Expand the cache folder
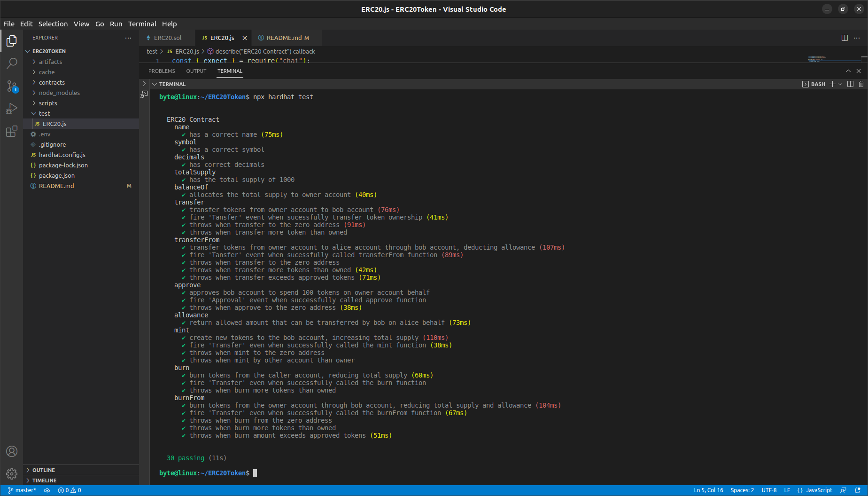 point(81,72)
